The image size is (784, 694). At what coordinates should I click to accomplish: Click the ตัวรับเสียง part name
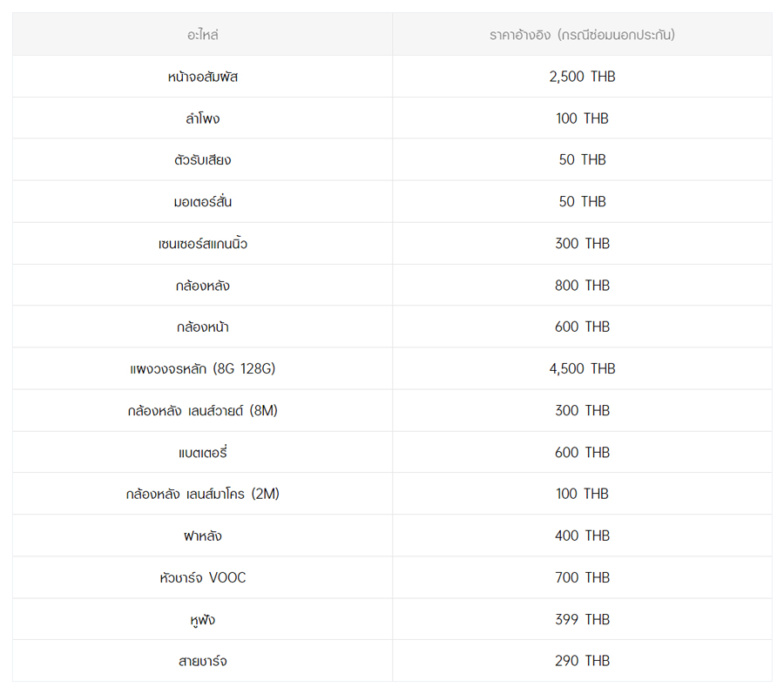[202, 160]
